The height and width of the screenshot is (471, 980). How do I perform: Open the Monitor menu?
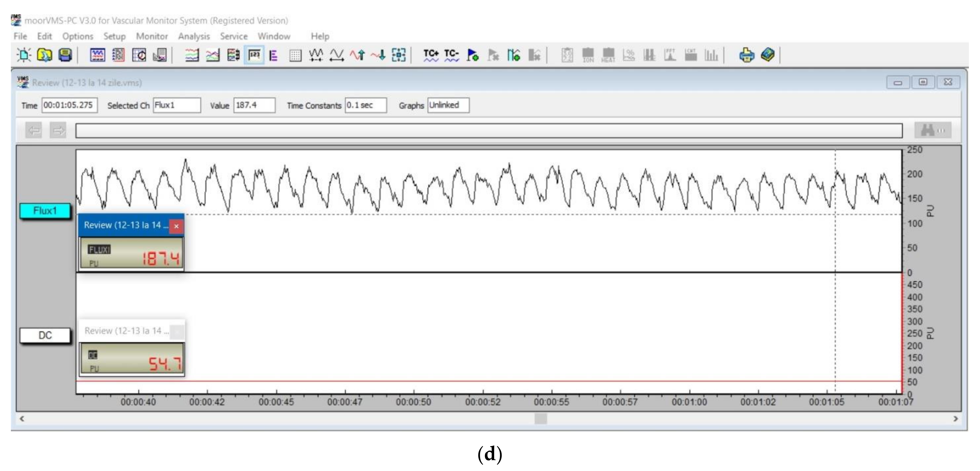click(x=152, y=37)
